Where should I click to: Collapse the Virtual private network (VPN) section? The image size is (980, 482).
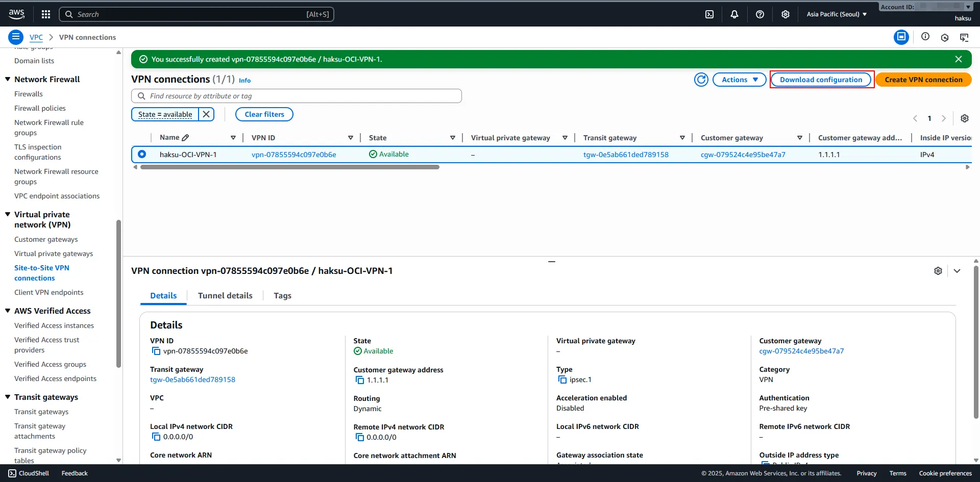[8, 214]
